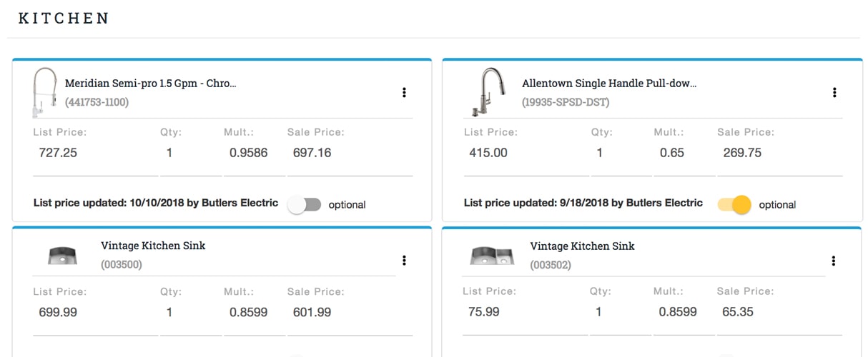The height and width of the screenshot is (357, 868).
Task: Edit Sale Price field showing 65.35
Action: click(780, 313)
